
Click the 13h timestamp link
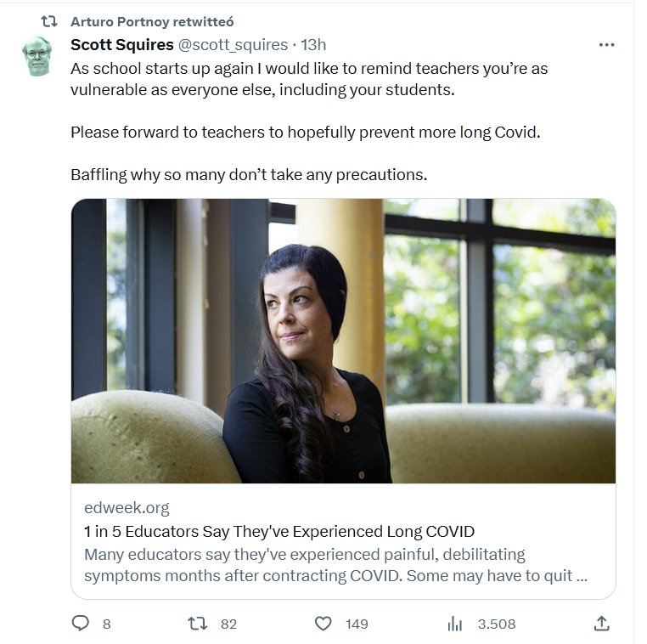click(x=313, y=45)
